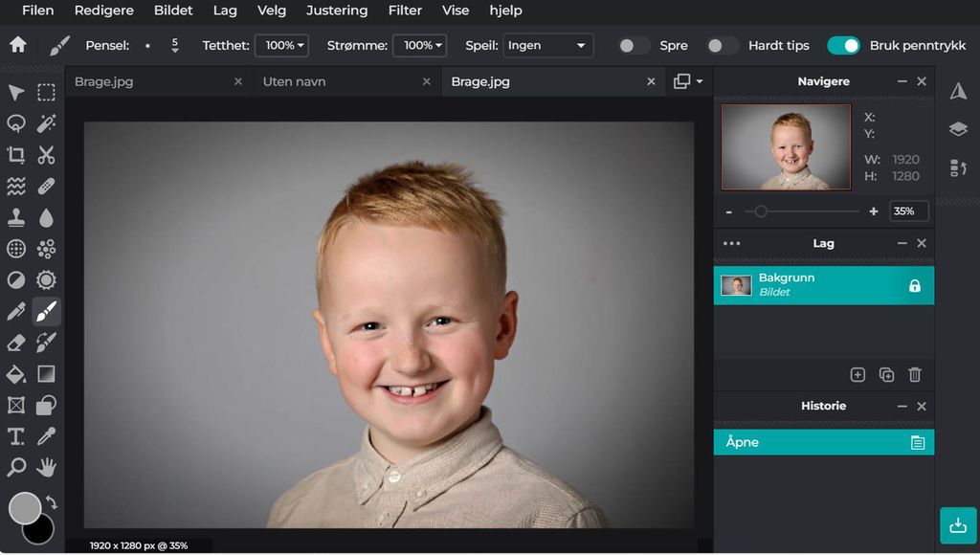Open the Strømme percentage dropdown
The width and height of the screenshot is (980, 555).
[x=421, y=45]
